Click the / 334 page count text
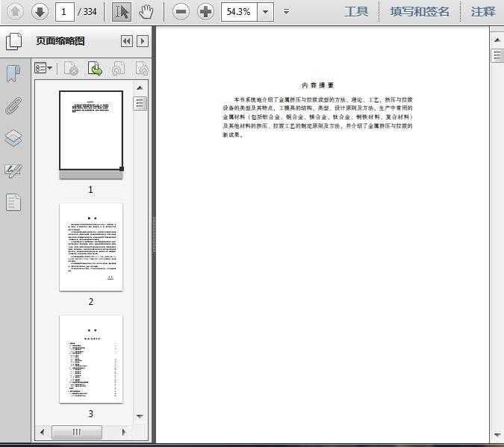 [x=87, y=12]
